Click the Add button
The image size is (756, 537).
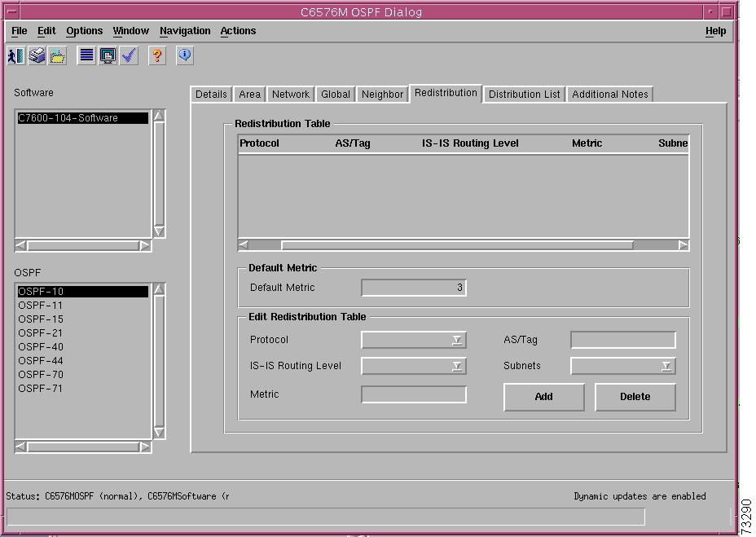544,397
